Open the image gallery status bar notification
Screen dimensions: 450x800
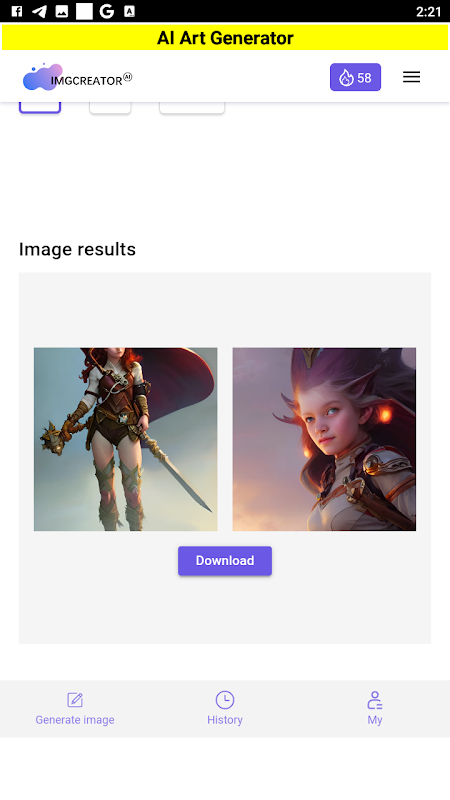[x=62, y=11]
